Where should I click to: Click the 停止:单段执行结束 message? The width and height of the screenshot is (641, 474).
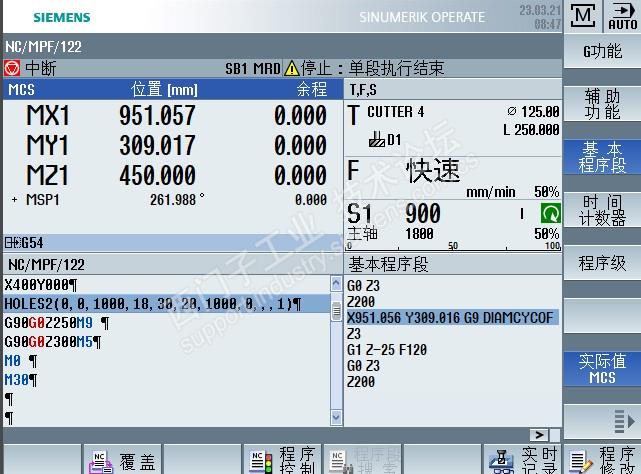[372, 68]
